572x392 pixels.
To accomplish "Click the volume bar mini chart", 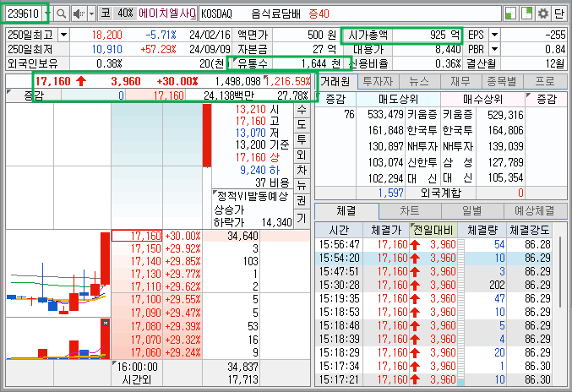I will pyautogui.click(x=58, y=339).
